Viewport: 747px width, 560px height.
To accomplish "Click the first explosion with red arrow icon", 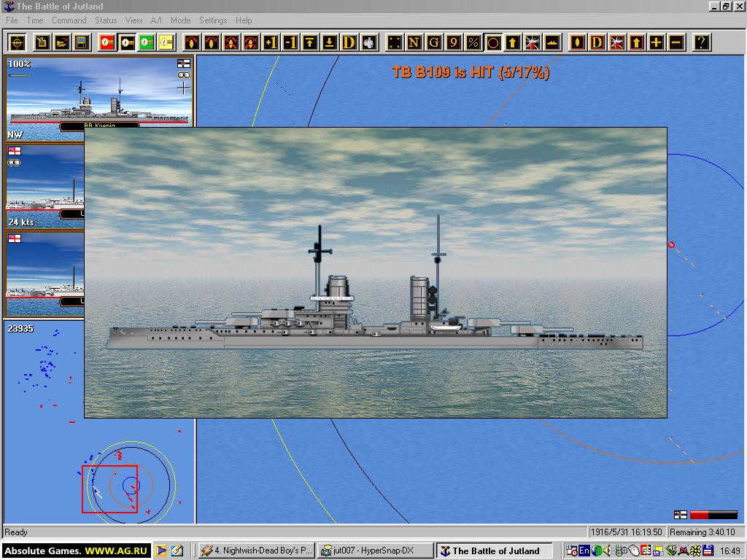I will click(532, 42).
